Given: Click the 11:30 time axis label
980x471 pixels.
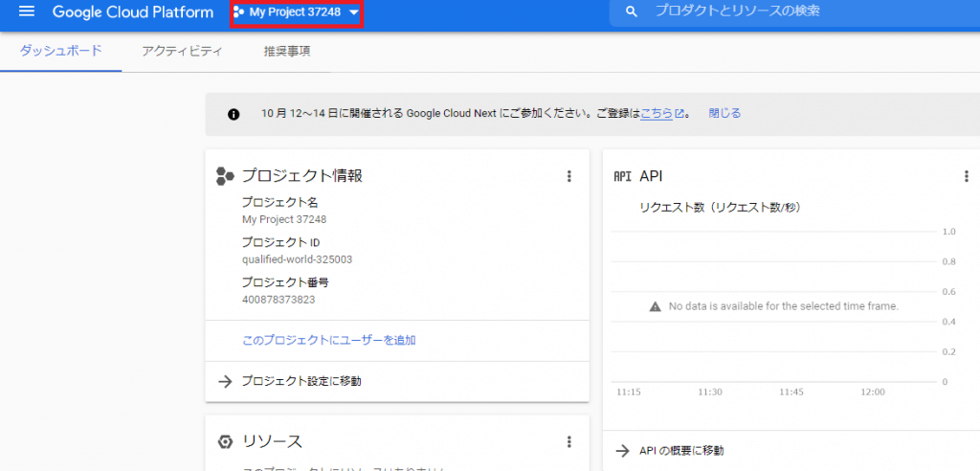Looking at the screenshot, I should point(710,392).
